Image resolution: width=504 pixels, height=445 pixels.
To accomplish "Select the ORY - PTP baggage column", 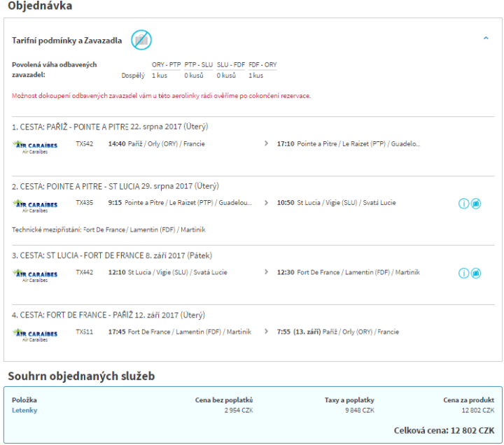I will 166,64.
